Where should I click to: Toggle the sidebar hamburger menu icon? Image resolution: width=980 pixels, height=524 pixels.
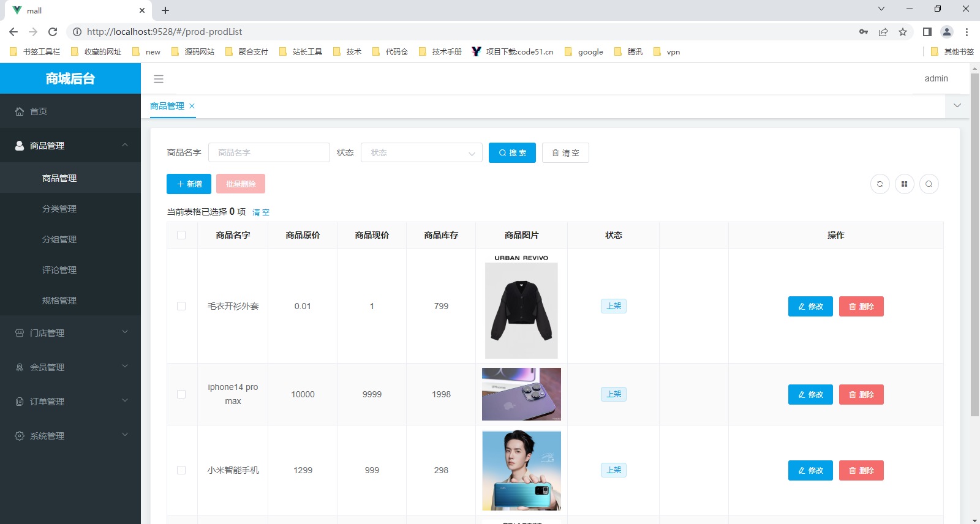point(159,79)
